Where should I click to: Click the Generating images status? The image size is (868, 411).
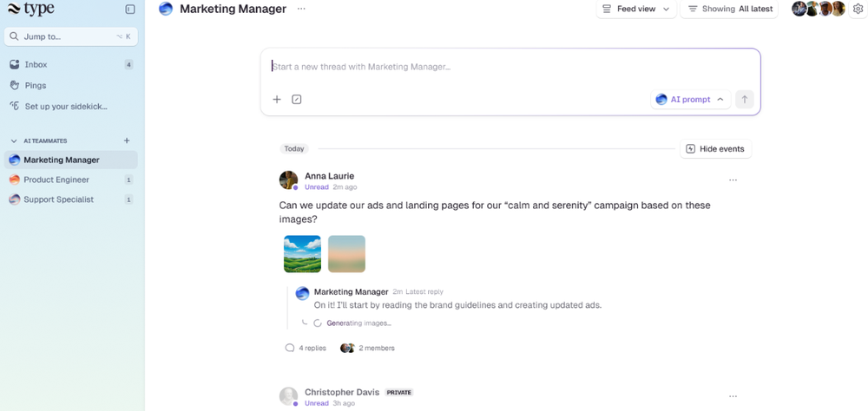(358, 323)
